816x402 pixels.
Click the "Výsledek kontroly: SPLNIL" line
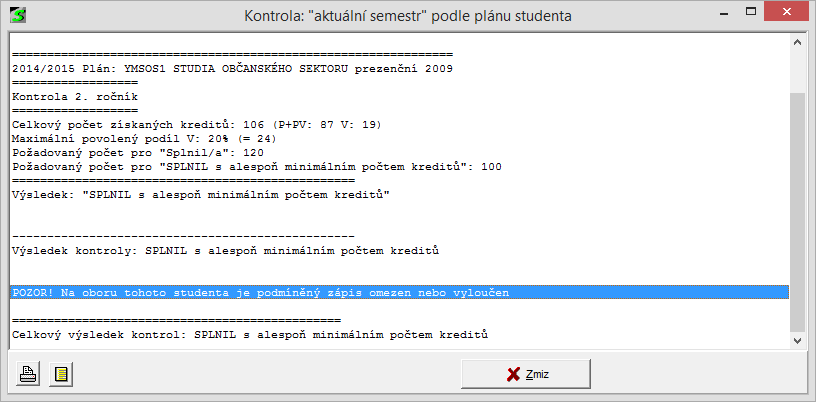226,249
